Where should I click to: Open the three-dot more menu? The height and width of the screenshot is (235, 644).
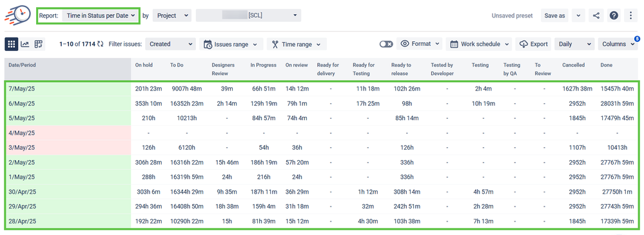click(631, 15)
